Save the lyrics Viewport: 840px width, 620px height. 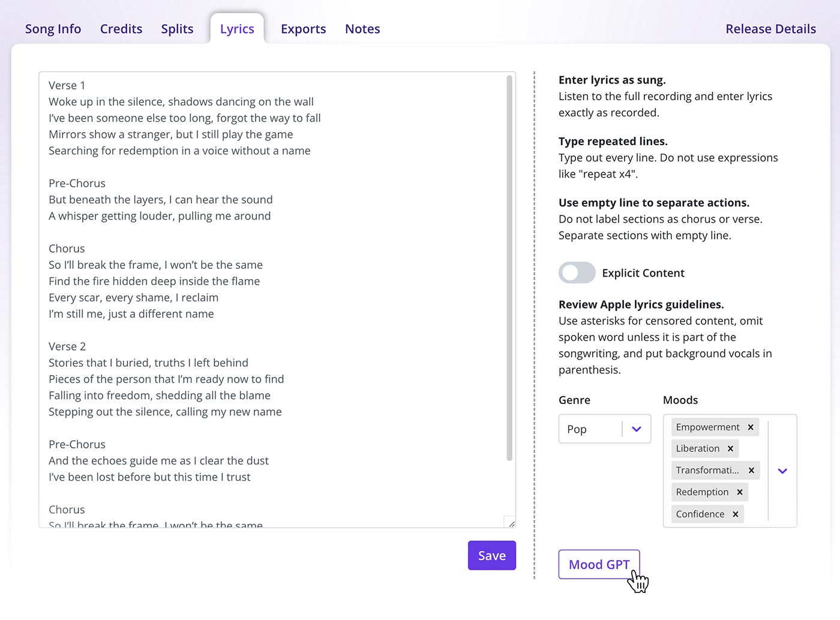coord(492,556)
